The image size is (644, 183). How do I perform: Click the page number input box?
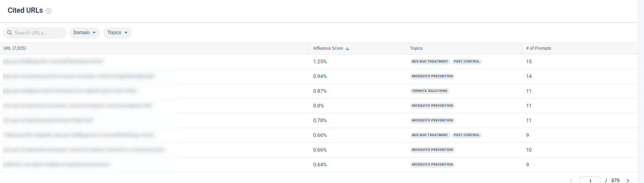[590, 181]
